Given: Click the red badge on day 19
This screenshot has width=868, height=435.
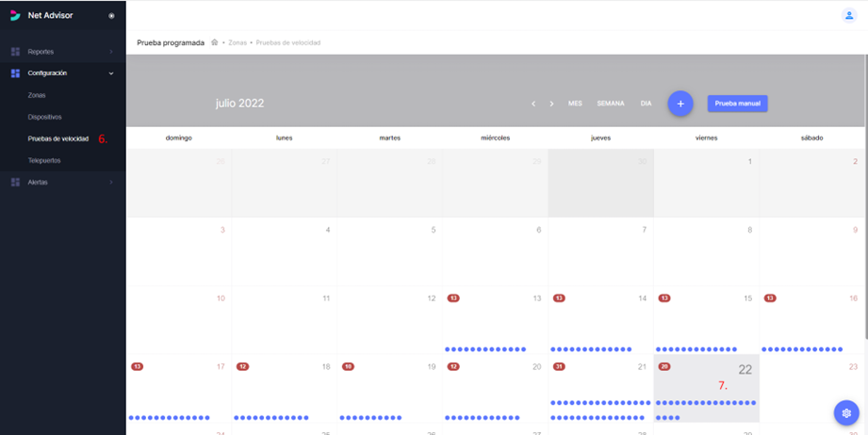Looking at the screenshot, I should pyautogui.click(x=348, y=366).
